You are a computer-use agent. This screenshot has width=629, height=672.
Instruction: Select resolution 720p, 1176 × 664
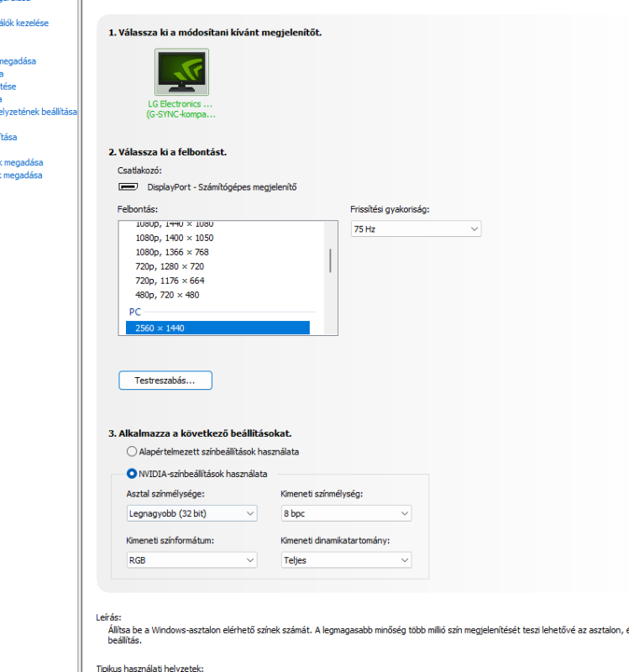tap(170, 281)
